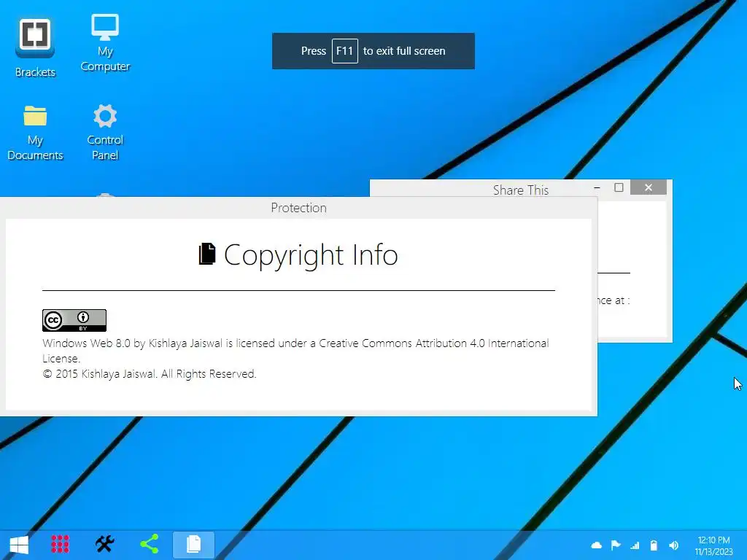The width and height of the screenshot is (747, 560).
Task: View the network signal tray icon
Action: [x=635, y=545]
